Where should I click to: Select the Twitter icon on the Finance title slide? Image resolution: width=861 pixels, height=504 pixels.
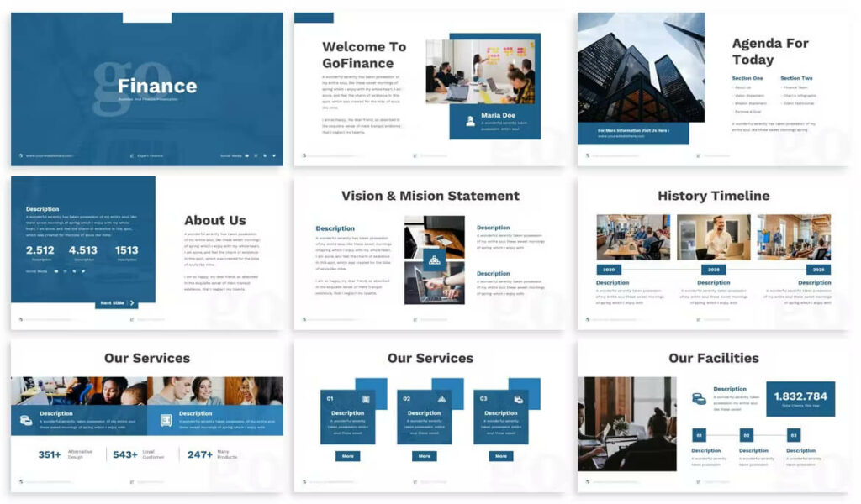tap(273, 155)
